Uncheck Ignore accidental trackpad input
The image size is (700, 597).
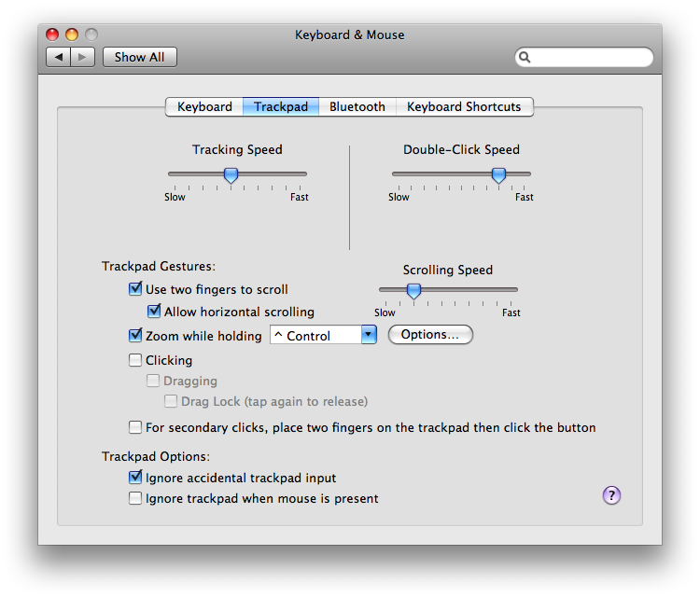click(x=135, y=477)
